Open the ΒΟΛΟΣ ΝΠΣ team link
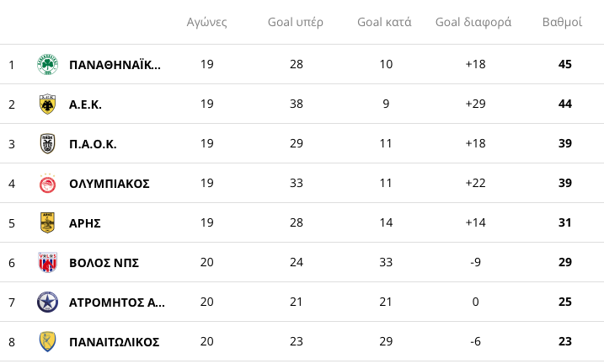Viewport: 604px width, 364px height. pos(104,263)
